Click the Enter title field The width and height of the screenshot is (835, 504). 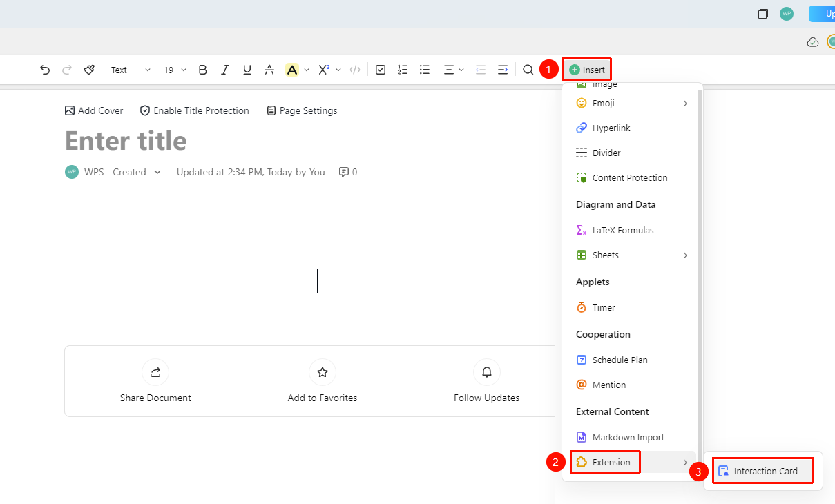click(x=126, y=141)
